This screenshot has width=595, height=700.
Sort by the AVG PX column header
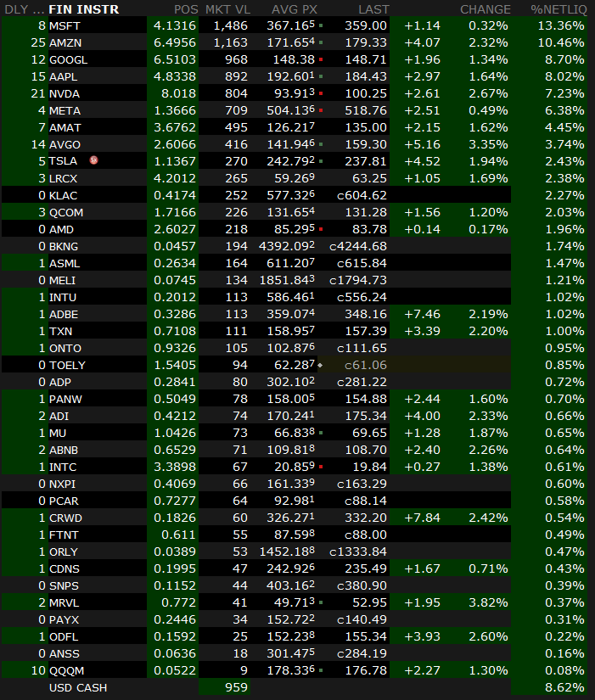[x=294, y=9]
